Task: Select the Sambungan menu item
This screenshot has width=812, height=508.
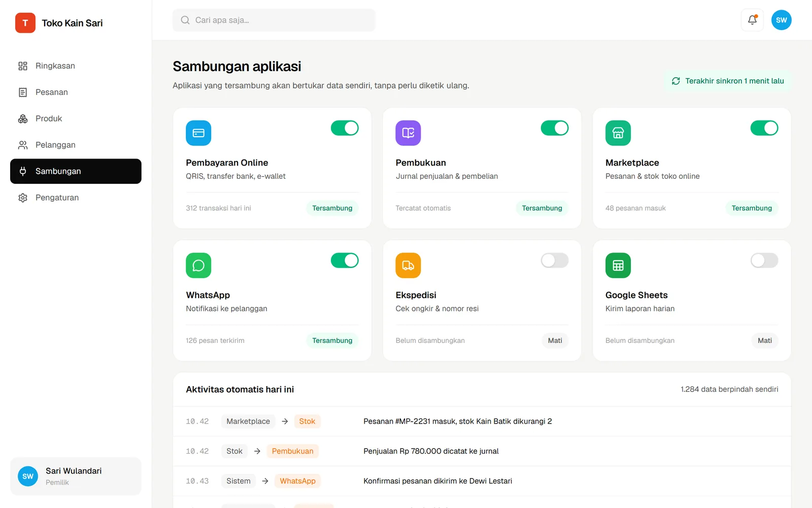Action: [x=76, y=171]
